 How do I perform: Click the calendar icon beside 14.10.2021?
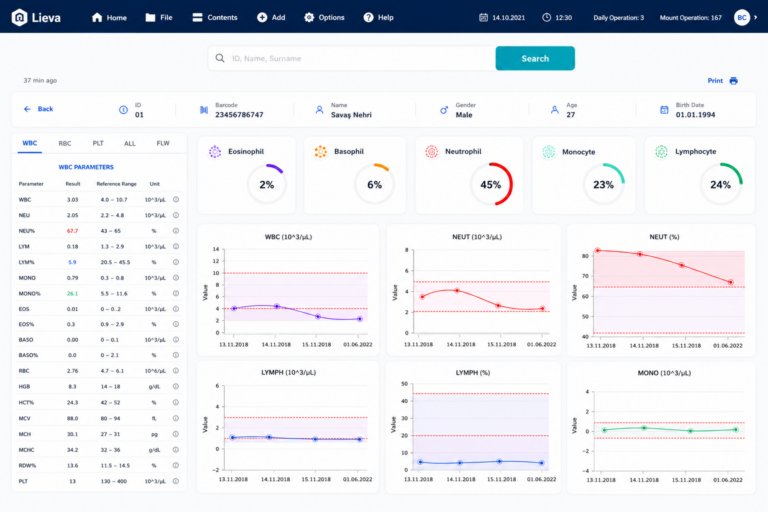click(483, 18)
